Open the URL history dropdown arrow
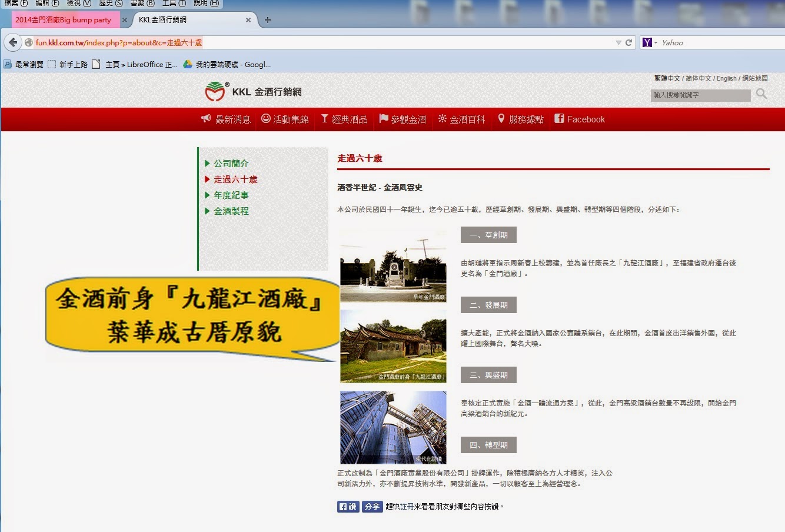Viewport: 785px width, 532px height. (x=618, y=42)
